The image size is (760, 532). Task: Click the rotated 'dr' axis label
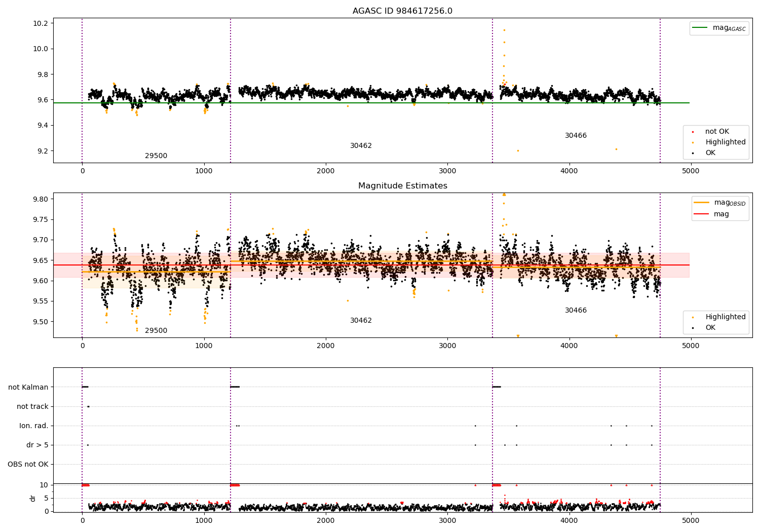pos(33,498)
